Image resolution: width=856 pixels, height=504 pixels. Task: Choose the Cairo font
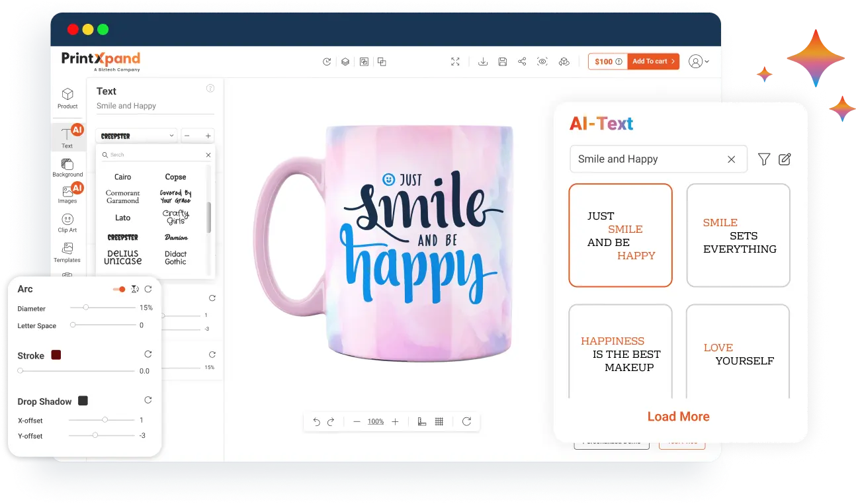click(122, 177)
